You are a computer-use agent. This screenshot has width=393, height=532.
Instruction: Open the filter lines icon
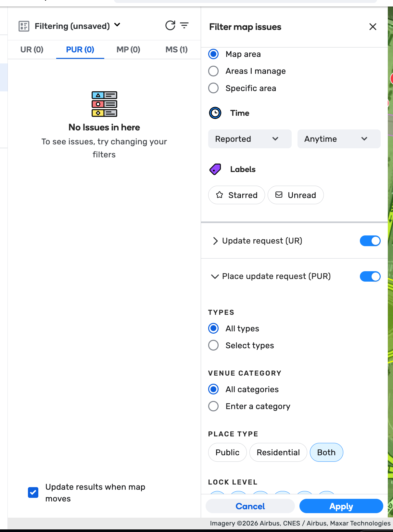pos(184,25)
